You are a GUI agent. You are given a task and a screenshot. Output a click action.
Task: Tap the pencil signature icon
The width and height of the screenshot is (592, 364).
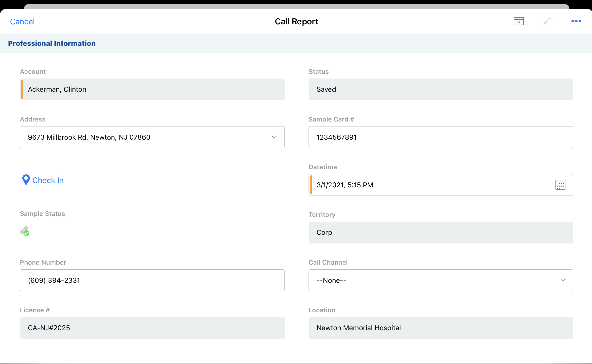tap(547, 21)
